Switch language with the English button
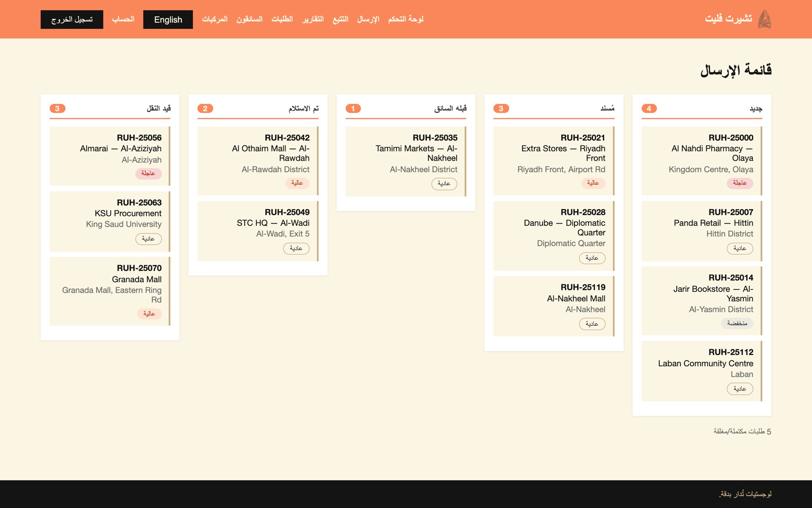 [x=168, y=19]
